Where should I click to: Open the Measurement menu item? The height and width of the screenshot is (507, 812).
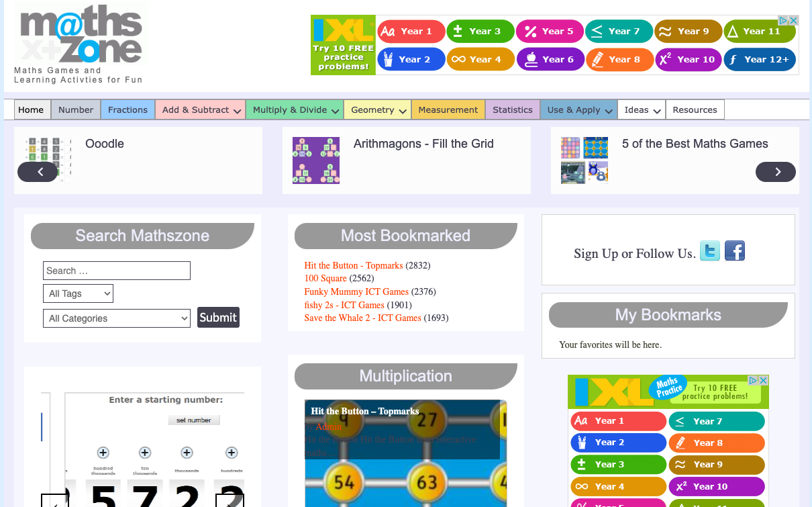coord(448,110)
